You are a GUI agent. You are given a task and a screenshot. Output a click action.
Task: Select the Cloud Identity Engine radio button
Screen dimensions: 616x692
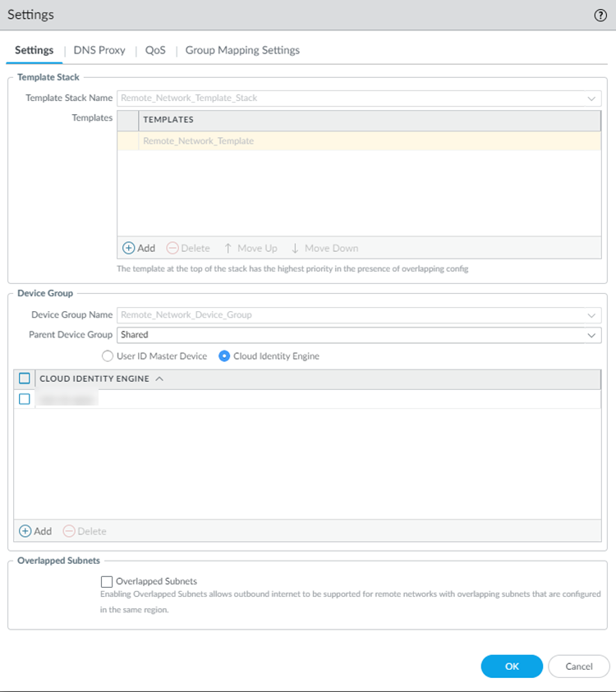pyautogui.click(x=224, y=356)
